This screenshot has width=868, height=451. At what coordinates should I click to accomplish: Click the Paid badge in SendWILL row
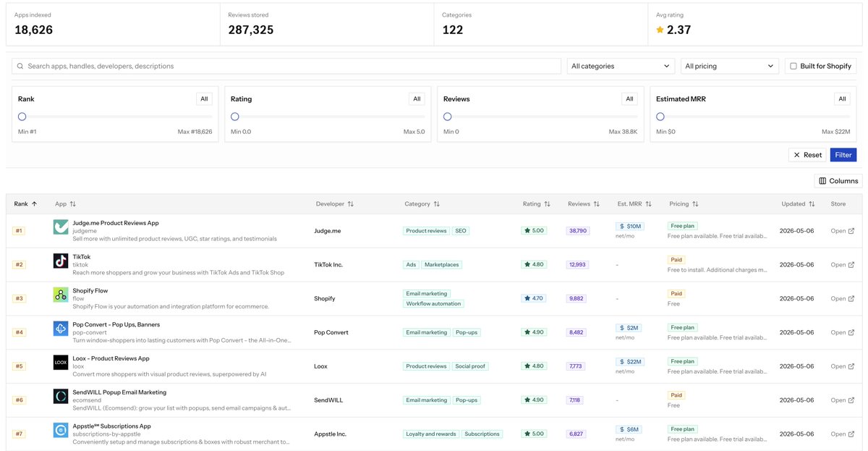click(676, 395)
